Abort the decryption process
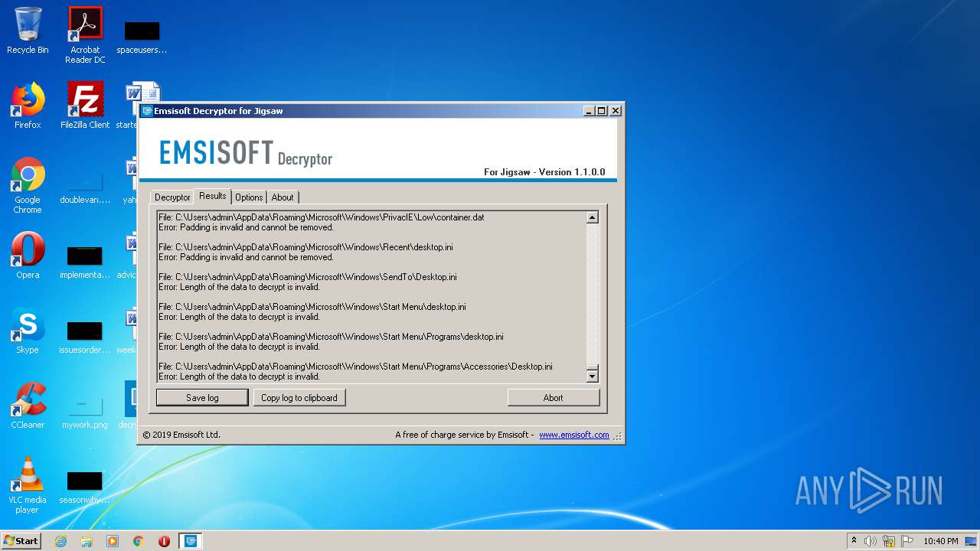The image size is (980, 551). pyautogui.click(x=554, y=398)
